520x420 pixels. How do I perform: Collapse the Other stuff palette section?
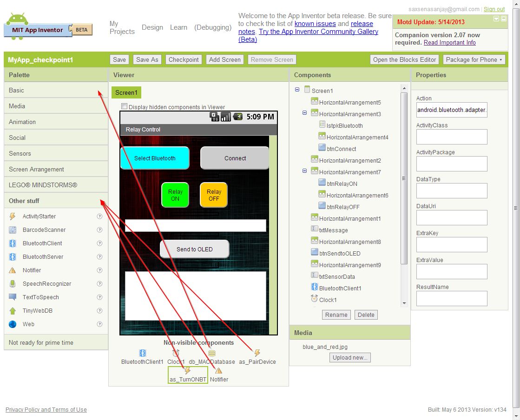(56, 201)
